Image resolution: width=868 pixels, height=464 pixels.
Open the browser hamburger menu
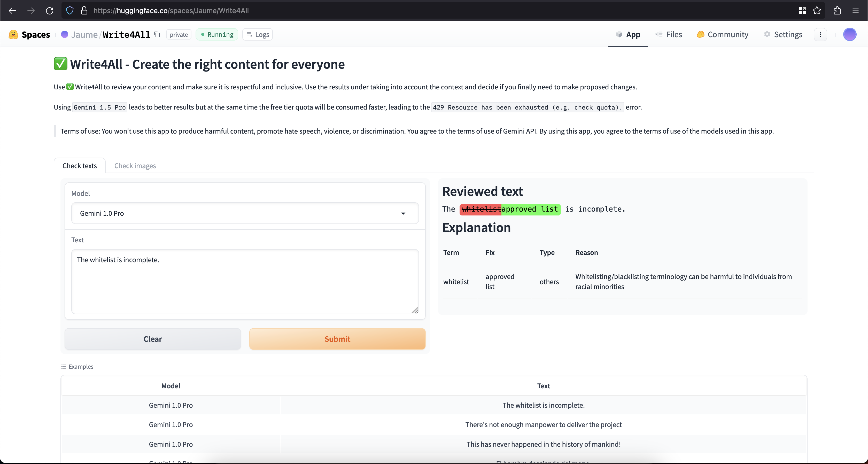[x=856, y=10]
